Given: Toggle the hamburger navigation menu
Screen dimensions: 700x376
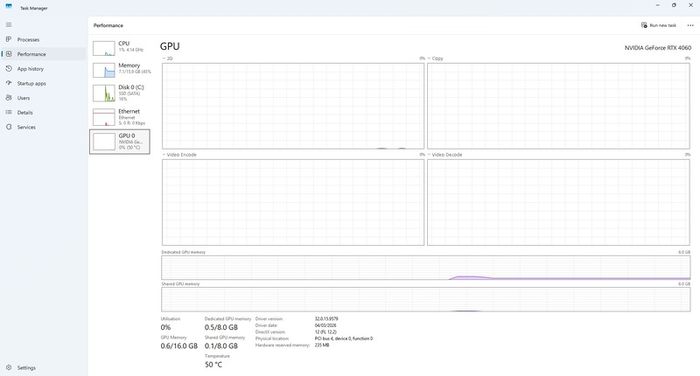Looking at the screenshot, I should tap(8, 25).
